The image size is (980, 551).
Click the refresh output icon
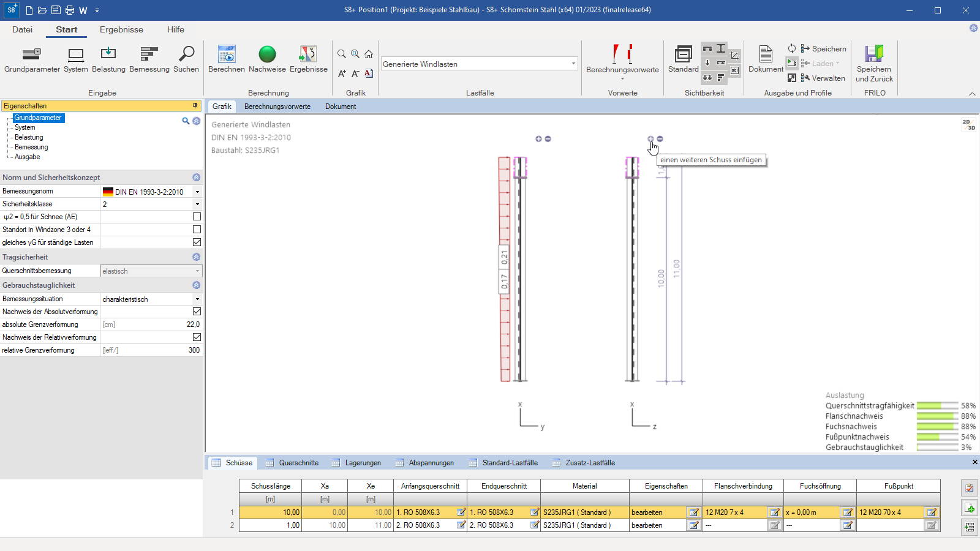tap(792, 48)
